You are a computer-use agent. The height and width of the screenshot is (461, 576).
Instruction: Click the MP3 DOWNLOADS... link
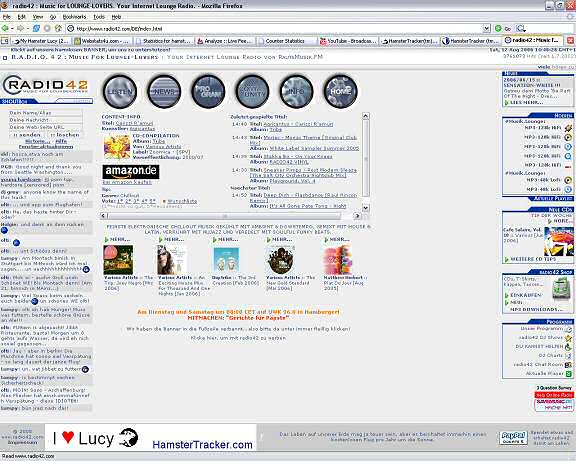click(536, 309)
